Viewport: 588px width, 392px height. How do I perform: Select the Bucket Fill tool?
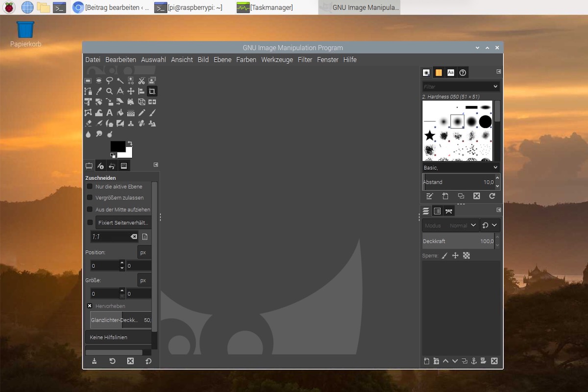[120, 112]
